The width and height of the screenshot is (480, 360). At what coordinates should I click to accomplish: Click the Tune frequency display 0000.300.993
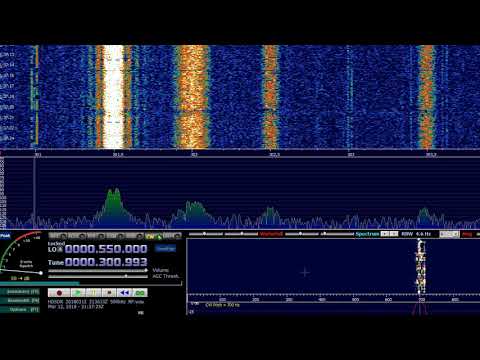pos(106,262)
